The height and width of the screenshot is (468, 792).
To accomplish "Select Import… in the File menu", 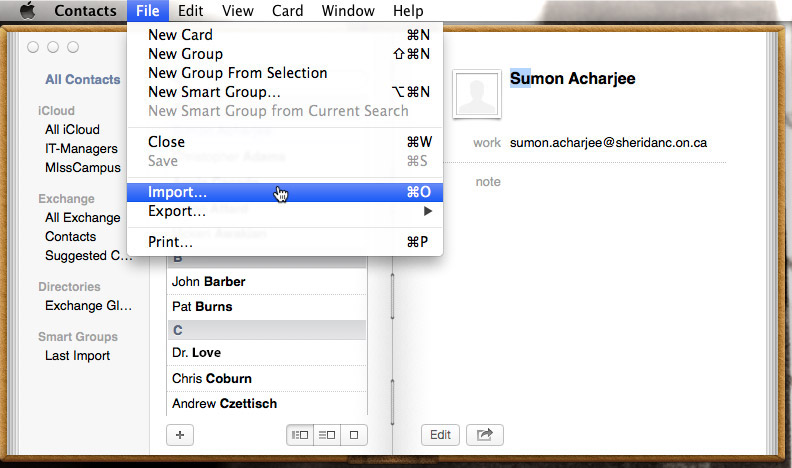I will coord(285,192).
